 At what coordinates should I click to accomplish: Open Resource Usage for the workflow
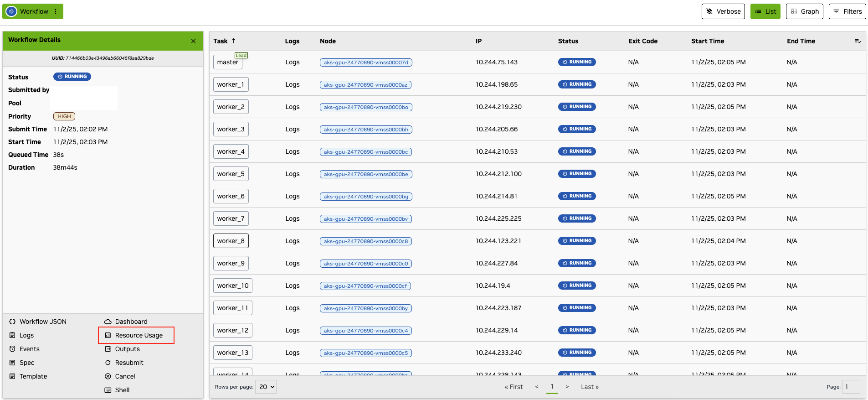tap(139, 335)
